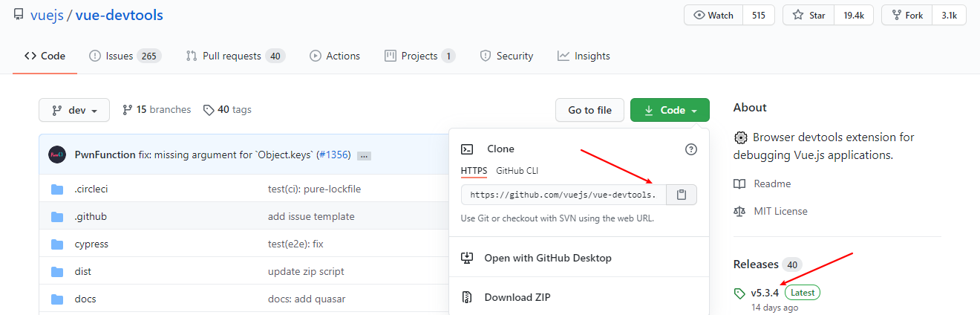Click the .circleci folder icon

57,189
